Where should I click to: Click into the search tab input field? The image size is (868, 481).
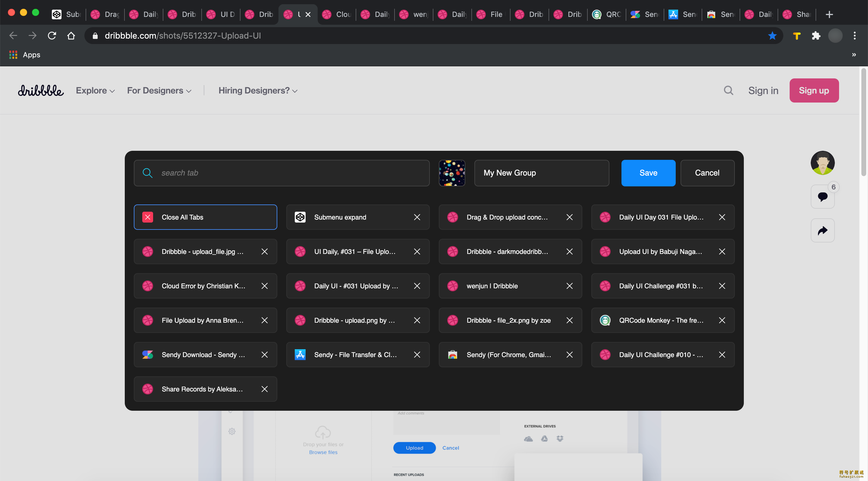click(x=281, y=173)
